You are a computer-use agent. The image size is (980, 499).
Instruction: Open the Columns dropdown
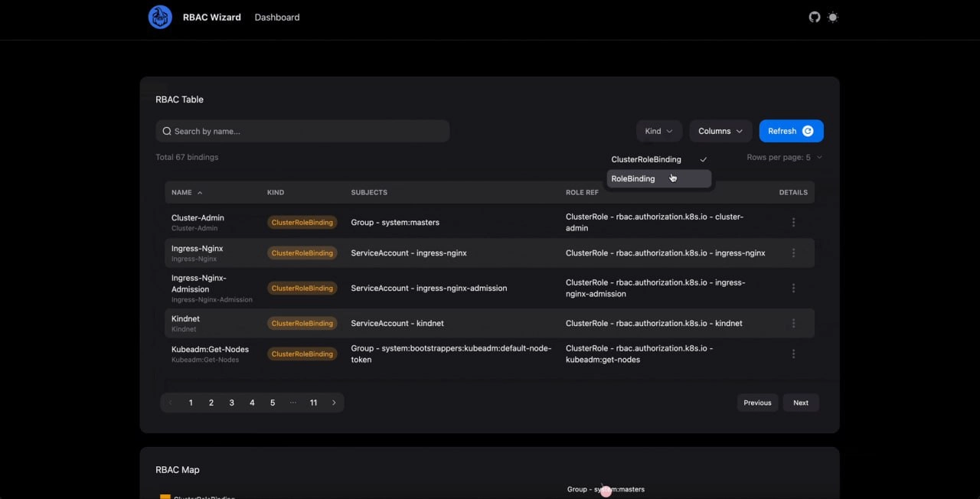pos(720,131)
